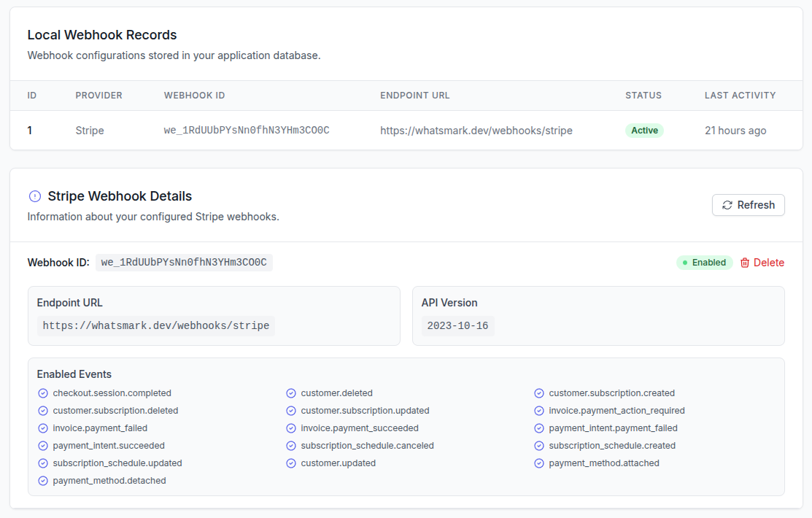Click check icon beside subscription_schedule.canceled
The height and width of the screenshot is (518, 812).
291,446
